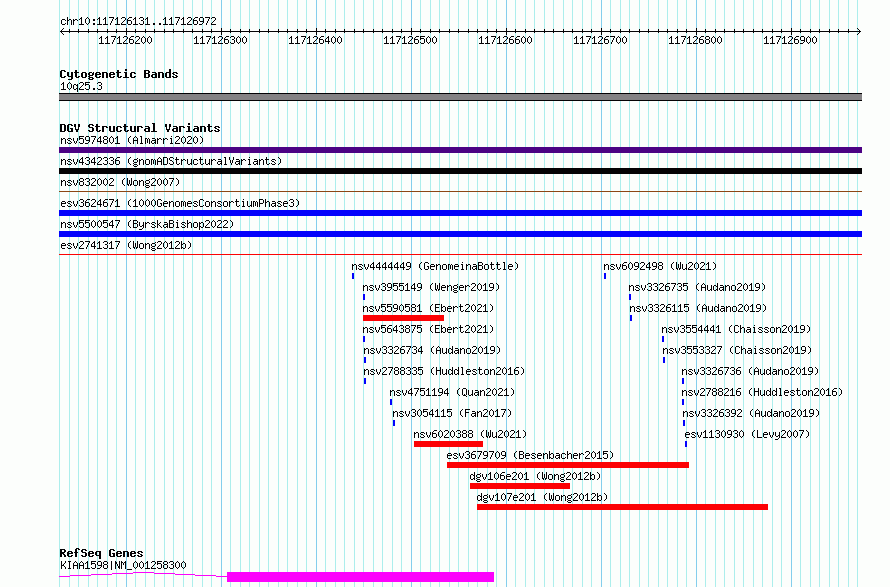
Task: Click the gray 10q25.3 cytogenetic band bar
Action: point(460,97)
